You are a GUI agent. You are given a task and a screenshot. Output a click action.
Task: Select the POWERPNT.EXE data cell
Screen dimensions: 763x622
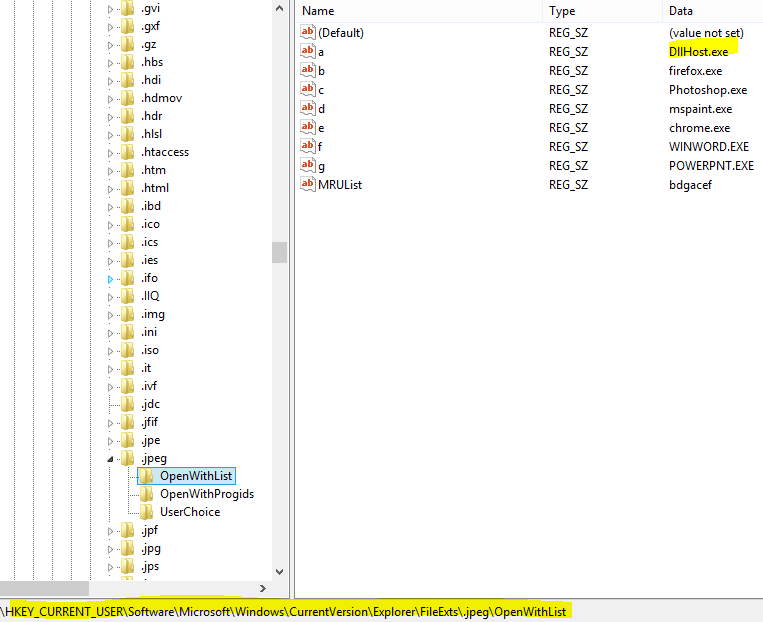click(x=711, y=165)
